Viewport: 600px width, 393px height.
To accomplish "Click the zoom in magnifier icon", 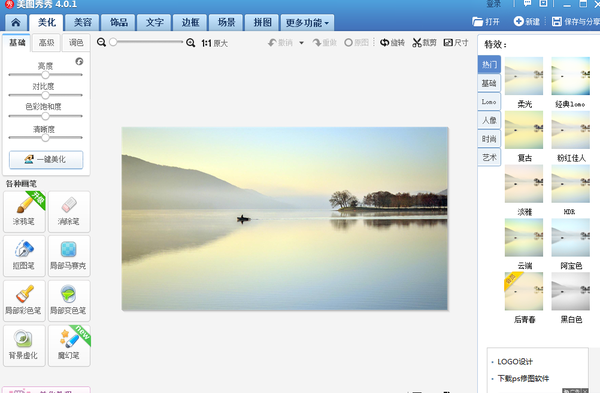I will 190,43.
